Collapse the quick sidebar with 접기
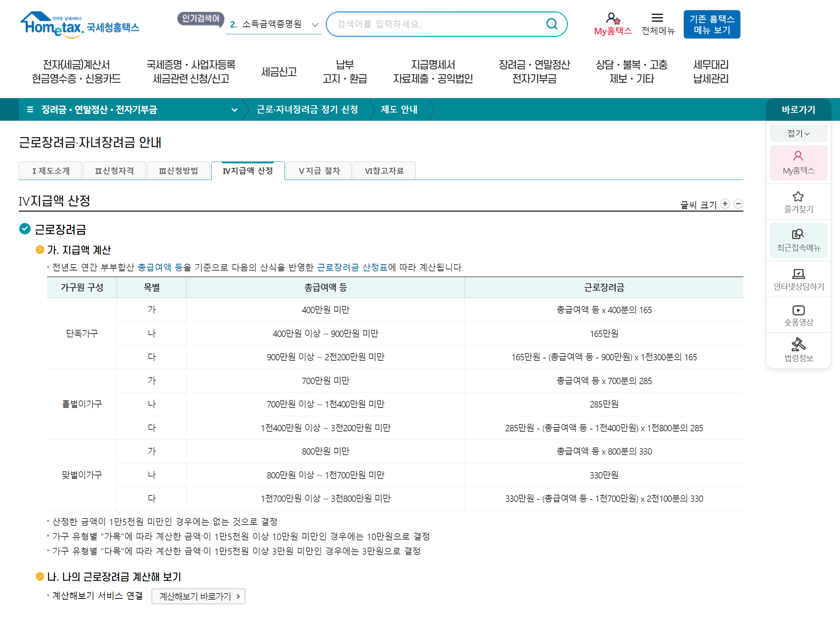The height and width of the screenshot is (626, 840). coord(798,133)
